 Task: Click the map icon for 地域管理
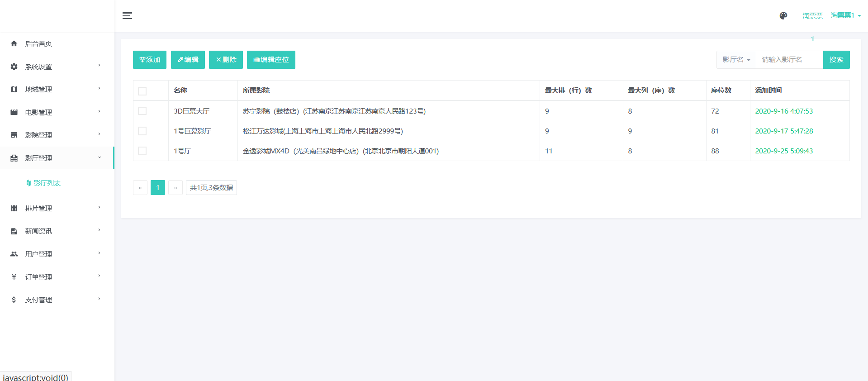14,90
